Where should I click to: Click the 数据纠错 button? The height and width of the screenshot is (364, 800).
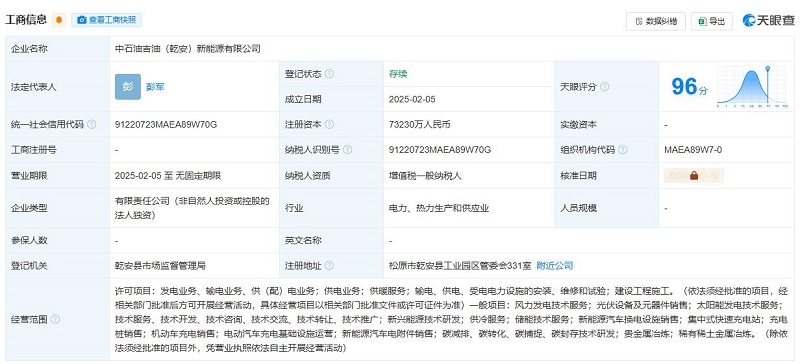656,21
